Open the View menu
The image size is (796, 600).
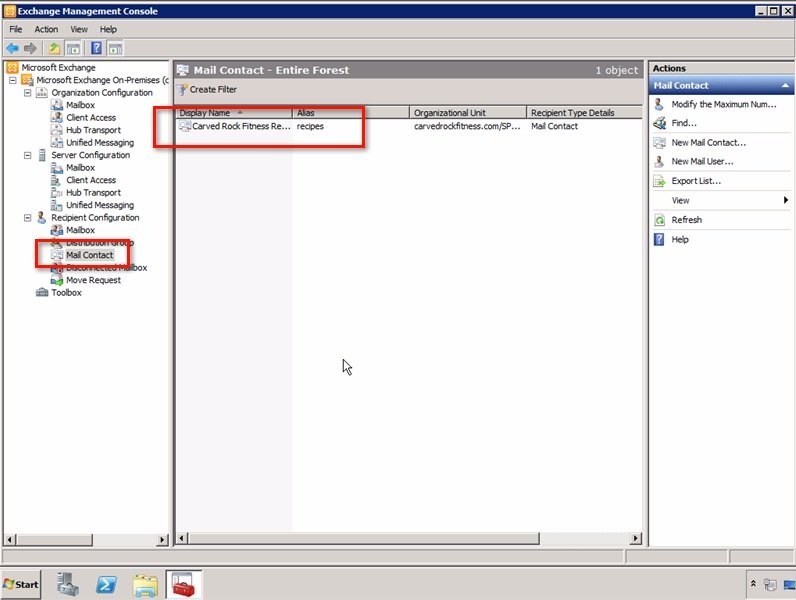(79, 29)
